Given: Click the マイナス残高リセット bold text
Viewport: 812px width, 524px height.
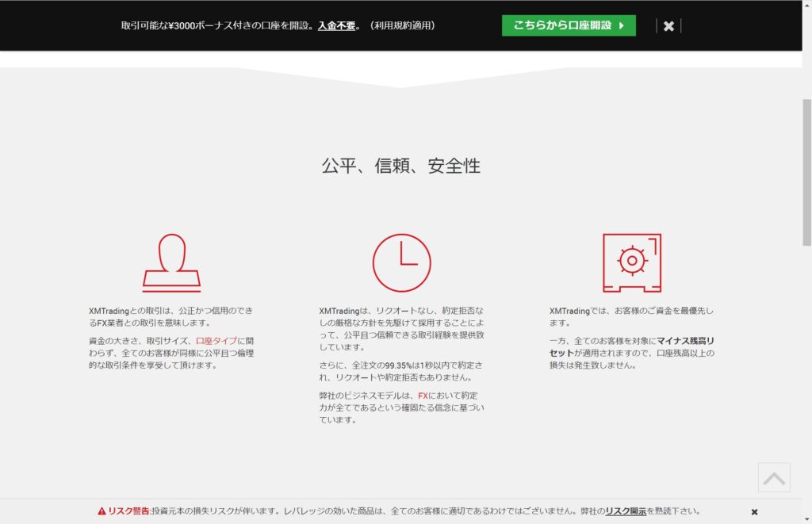Looking at the screenshot, I should point(632,347).
